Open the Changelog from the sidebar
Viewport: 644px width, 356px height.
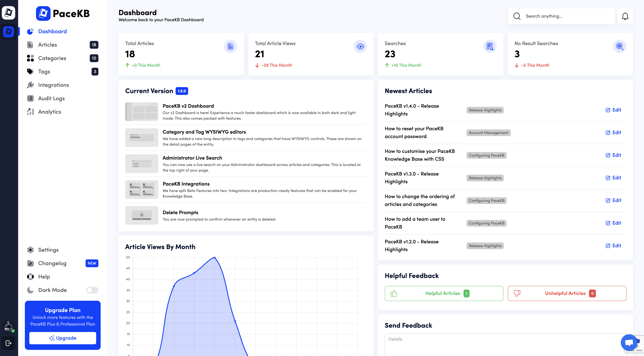click(x=52, y=263)
